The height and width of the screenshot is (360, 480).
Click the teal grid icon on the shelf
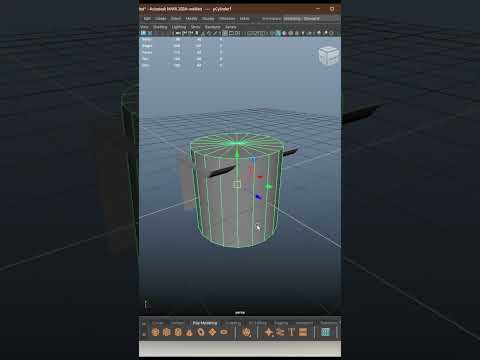[x=325, y=332]
